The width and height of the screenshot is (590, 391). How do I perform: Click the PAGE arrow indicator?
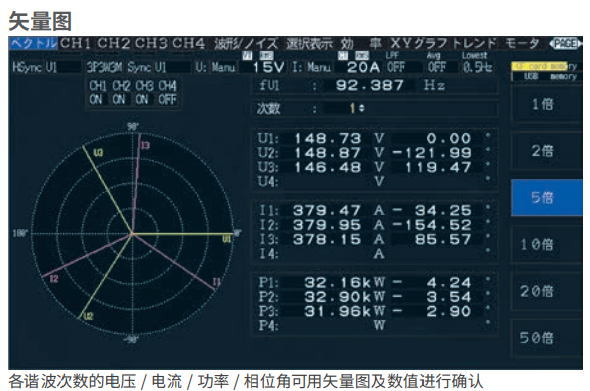pyautogui.click(x=565, y=43)
